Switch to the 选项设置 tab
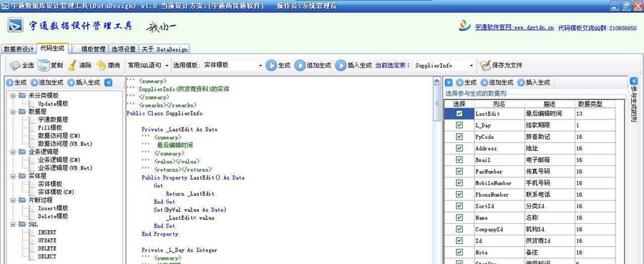The image size is (644, 264). tap(124, 49)
